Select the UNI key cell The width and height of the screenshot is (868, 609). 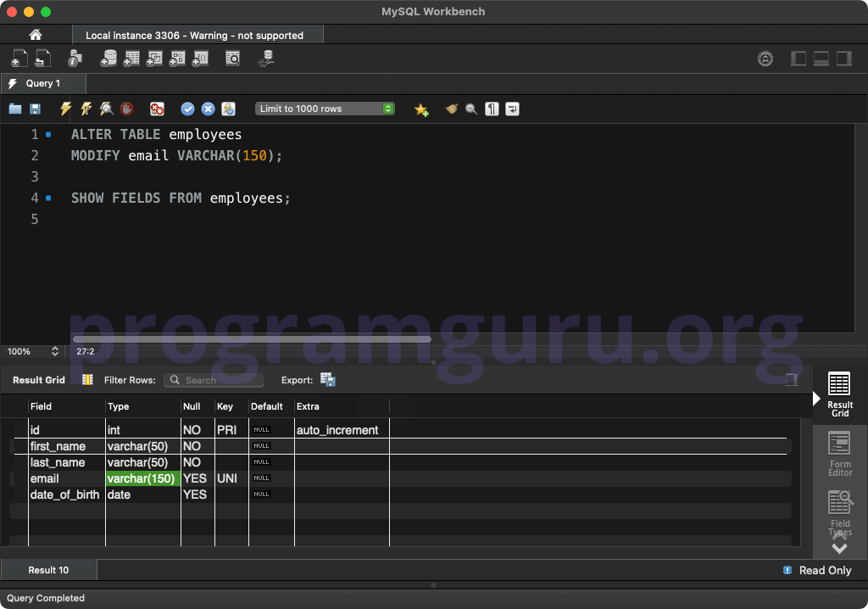pyautogui.click(x=231, y=478)
